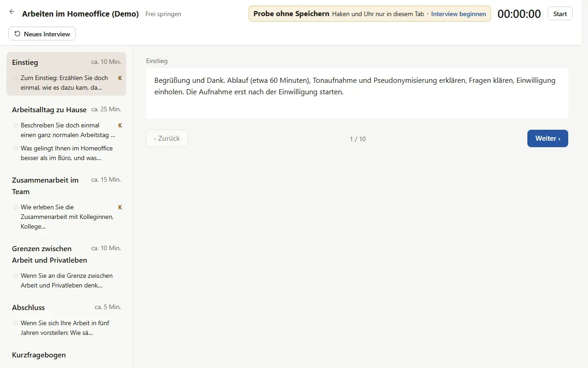Jump to question 'Beschreiben Sie doch einmal einen ganz normalen Arbeitstag'
Viewport: 588px width, 368px height.
[68, 130]
